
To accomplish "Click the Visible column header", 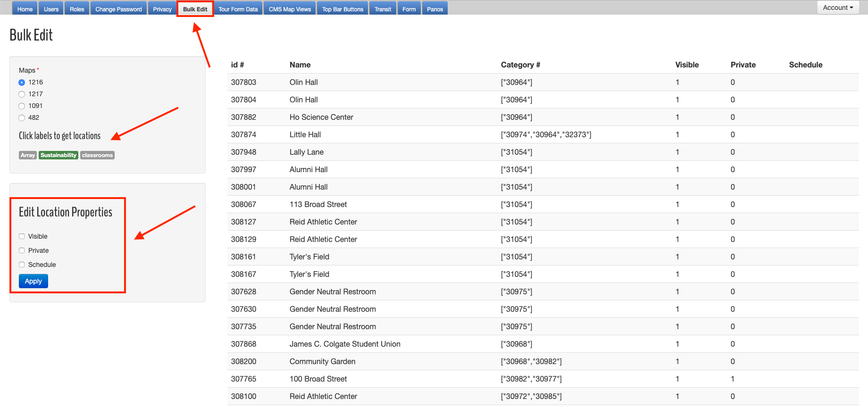I will 687,65.
